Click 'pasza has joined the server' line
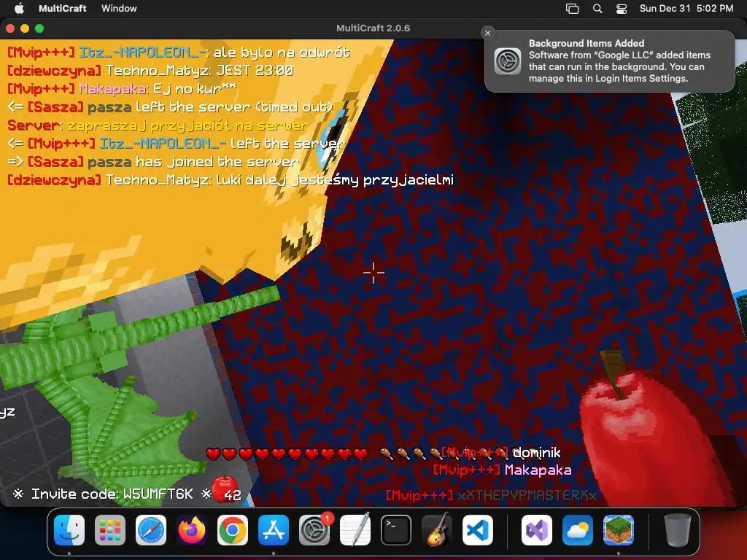This screenshot has width=747, height=560. click(x=153, y=161)
